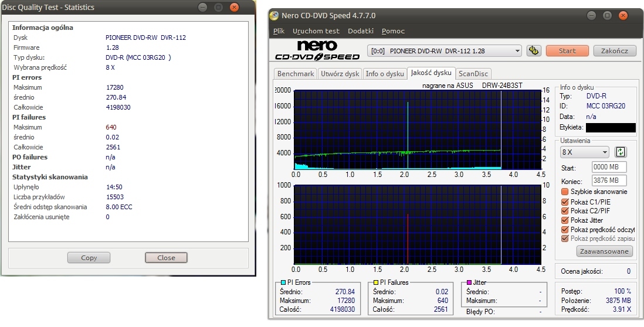644x327 pixels.
Task: Switch to the Info o dysku tab
Action: tap(384, 74)
